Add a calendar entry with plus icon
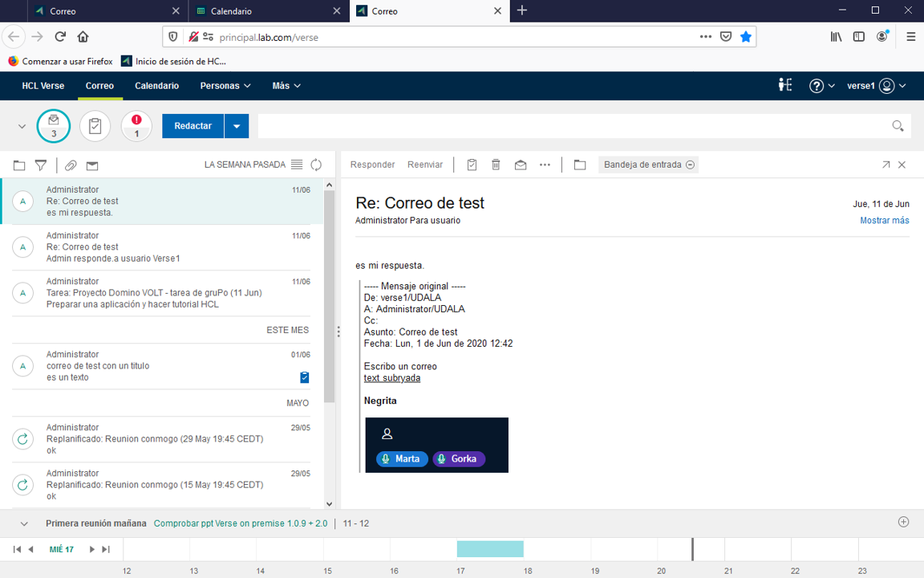The image size is (924, 578). point(903,522)
